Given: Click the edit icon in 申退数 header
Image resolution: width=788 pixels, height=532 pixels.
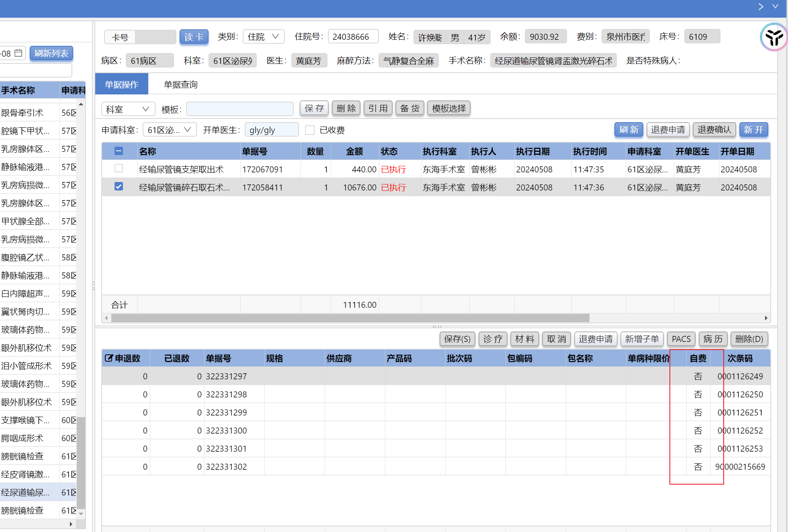Looking at the screenshot, I should click(x=108, y=358).
